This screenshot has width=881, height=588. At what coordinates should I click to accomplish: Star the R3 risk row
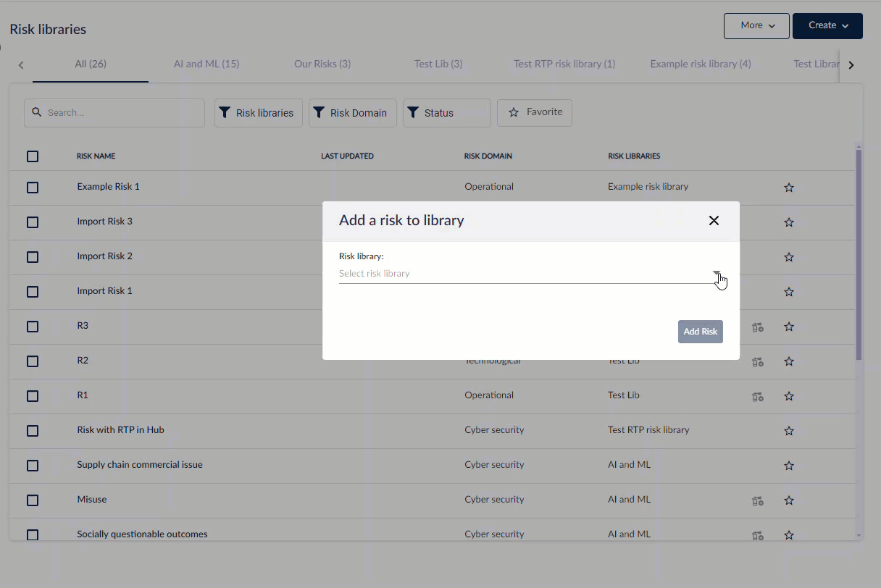(x=789, y=327)
